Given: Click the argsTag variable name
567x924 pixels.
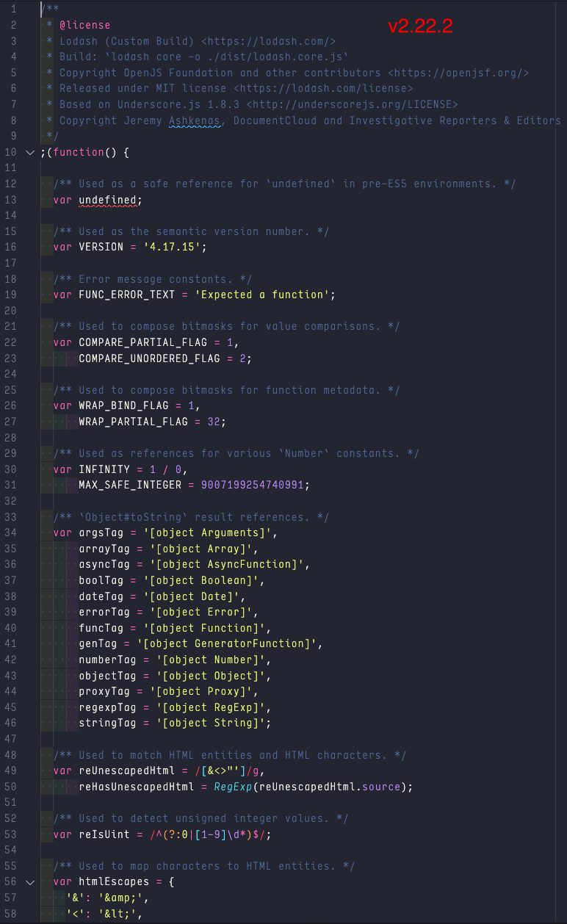Looking at the screenshot, I should [101, 533].
